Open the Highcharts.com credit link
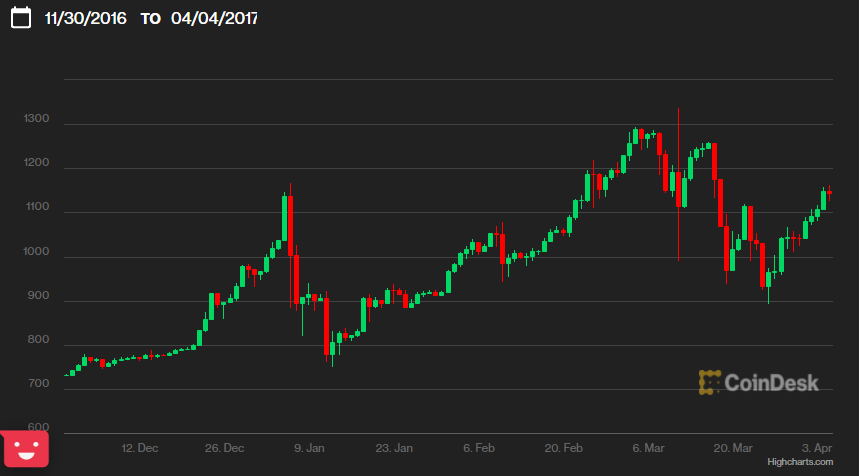 [x=800, y=462]
